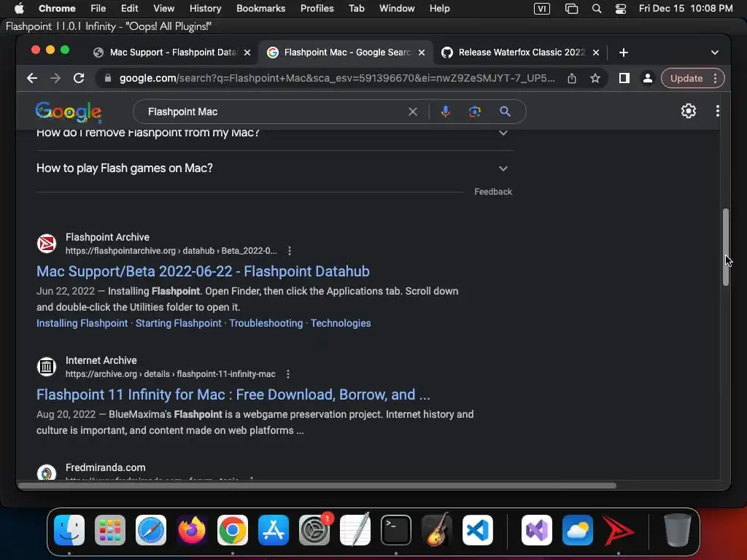The height and width of the screenshot is (560, 747).
Task: Open System Settings from the Dock
Action: click(314, 530)
